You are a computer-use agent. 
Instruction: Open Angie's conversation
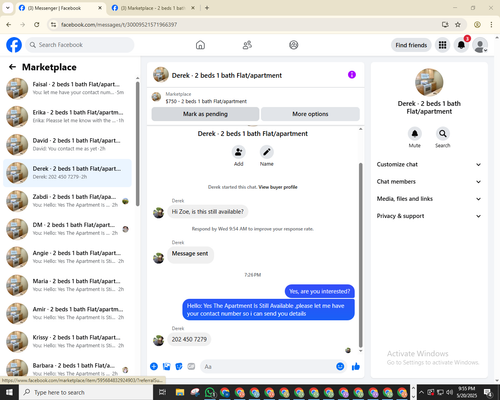67,257
